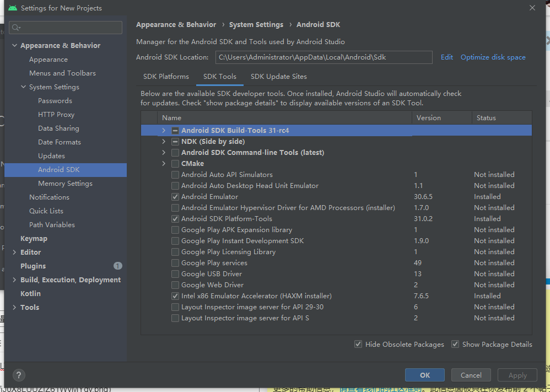Check the Google USB Driver checkbox

175,273
